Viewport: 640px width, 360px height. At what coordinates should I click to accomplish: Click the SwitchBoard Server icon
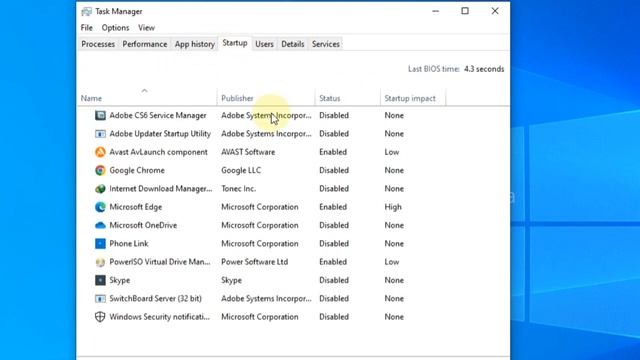coord(100,299)
